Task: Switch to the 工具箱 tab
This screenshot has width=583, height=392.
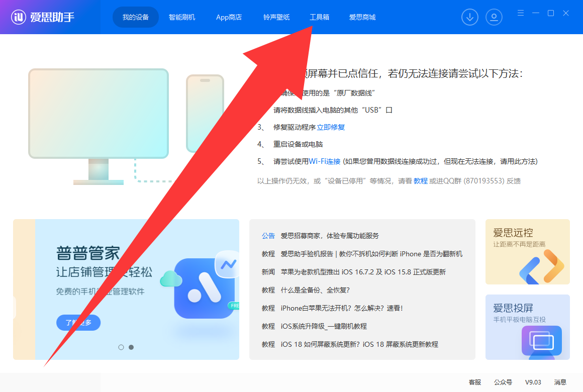Action: [319, 17]
